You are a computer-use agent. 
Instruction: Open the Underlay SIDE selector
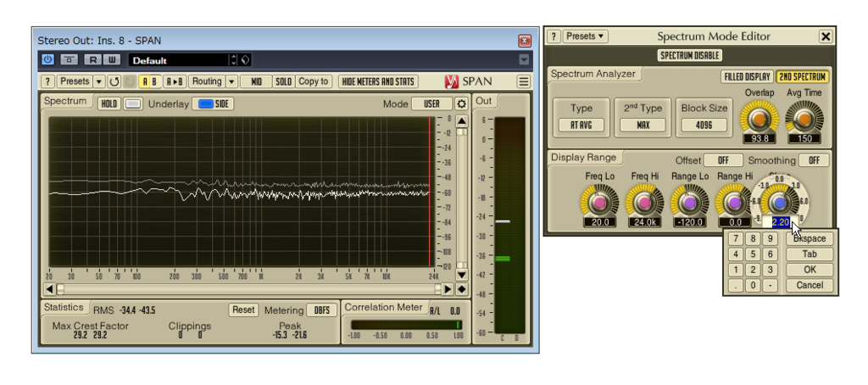[x=213, y=103]
